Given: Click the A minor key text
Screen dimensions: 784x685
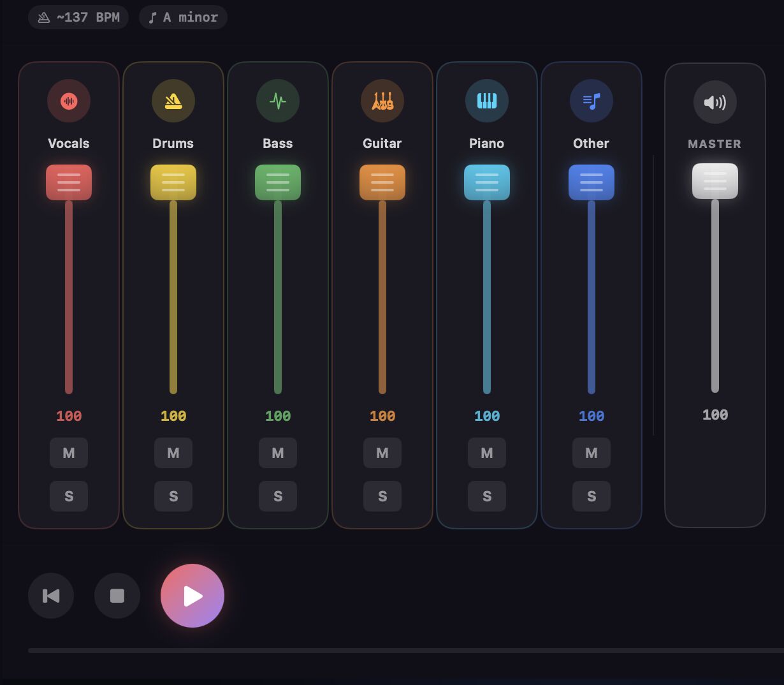Looking at the screenshot, I should [x=191, y=17].
